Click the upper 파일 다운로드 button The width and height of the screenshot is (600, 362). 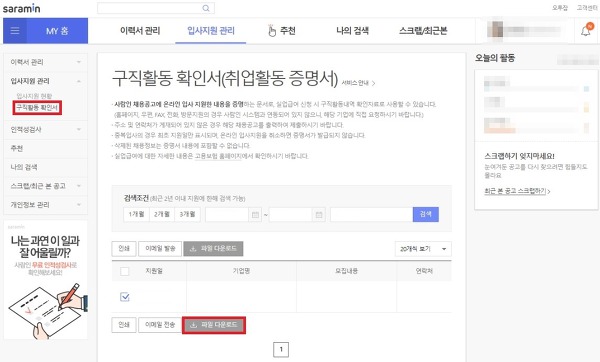coord(214,249)
